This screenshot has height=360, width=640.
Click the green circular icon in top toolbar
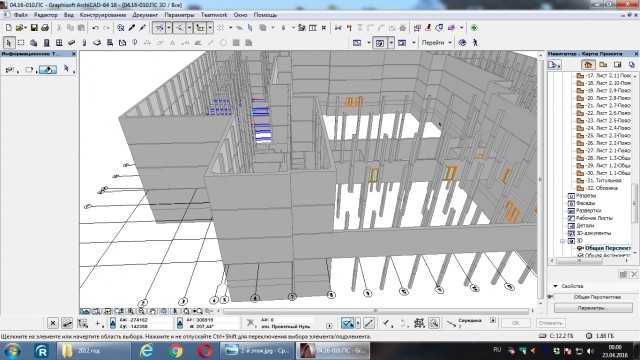[x=474, y=28]
